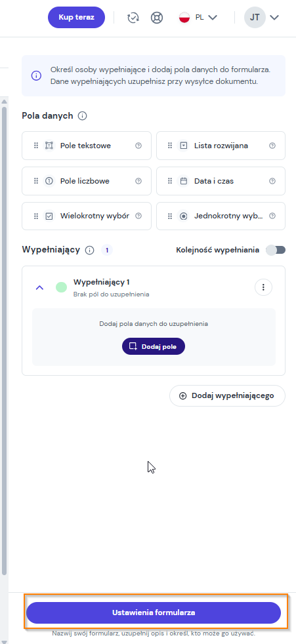This screenshot has width=296, height=644.
Task: Open the help lifebuoy icon
Action: coord(157,18)
